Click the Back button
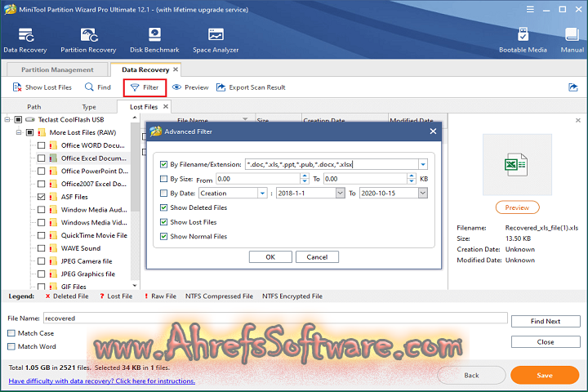 471,375
